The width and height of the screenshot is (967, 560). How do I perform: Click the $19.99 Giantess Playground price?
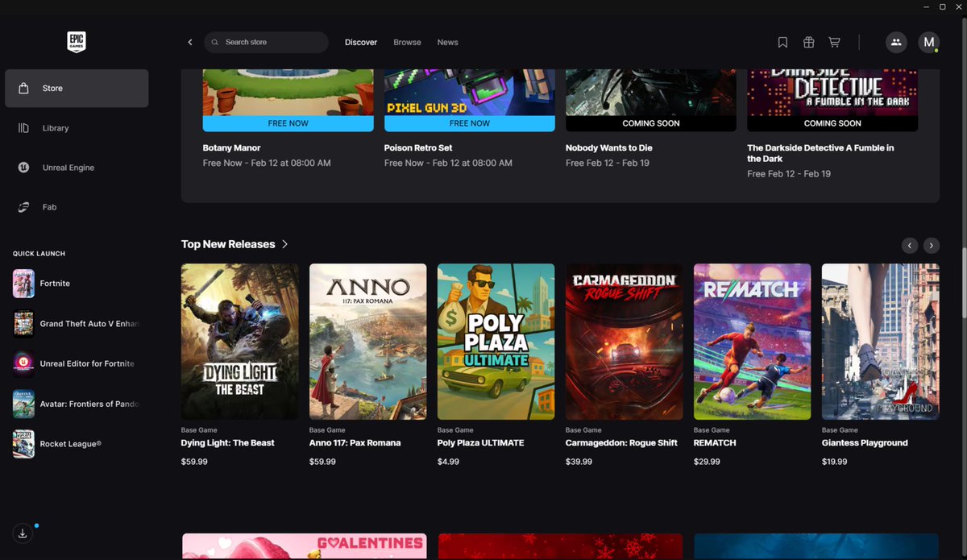[835, 463]
